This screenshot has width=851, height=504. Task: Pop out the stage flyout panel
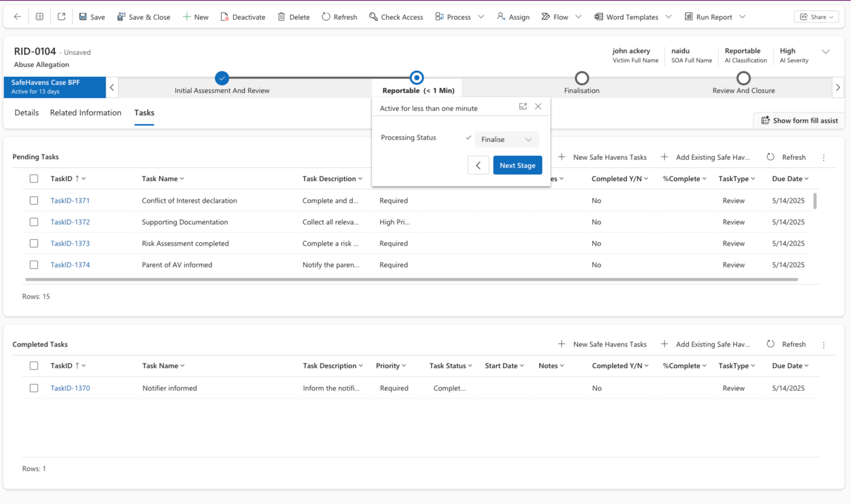pyautogui.click(x=523, y=107)
